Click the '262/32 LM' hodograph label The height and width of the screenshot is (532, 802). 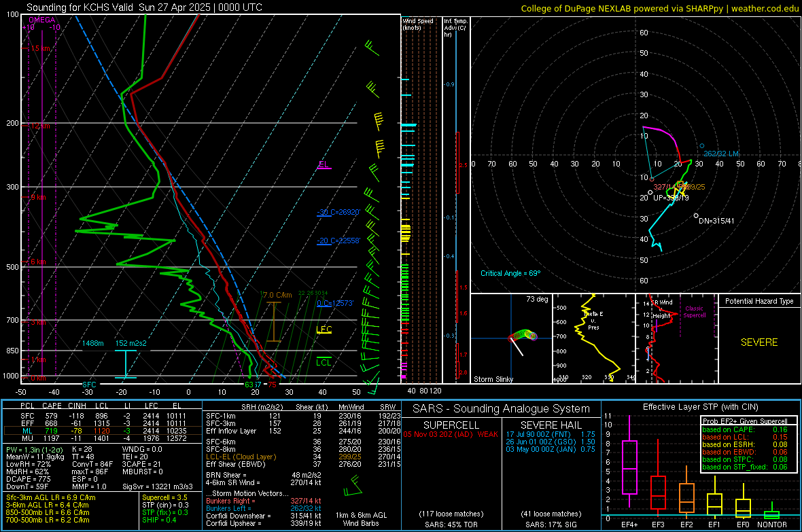[721, 154]
